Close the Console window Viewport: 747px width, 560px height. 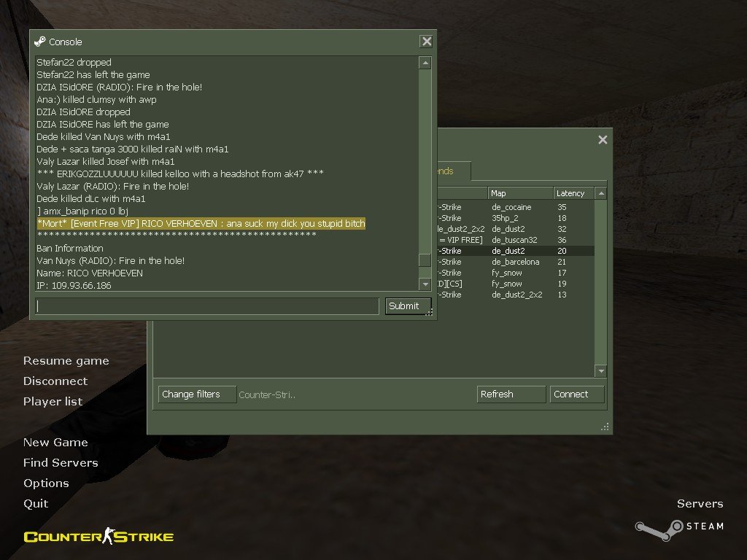pyautogui.click(x=426, y=42)
